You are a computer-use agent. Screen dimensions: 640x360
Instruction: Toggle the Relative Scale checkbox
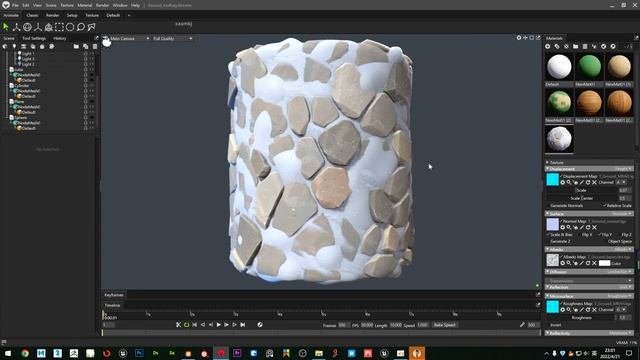pos(604,206)
